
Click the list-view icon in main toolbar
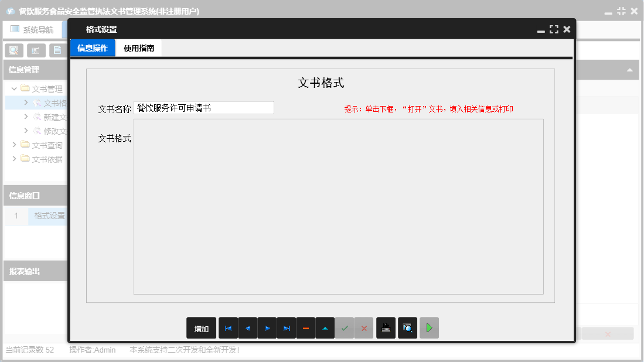36,50
